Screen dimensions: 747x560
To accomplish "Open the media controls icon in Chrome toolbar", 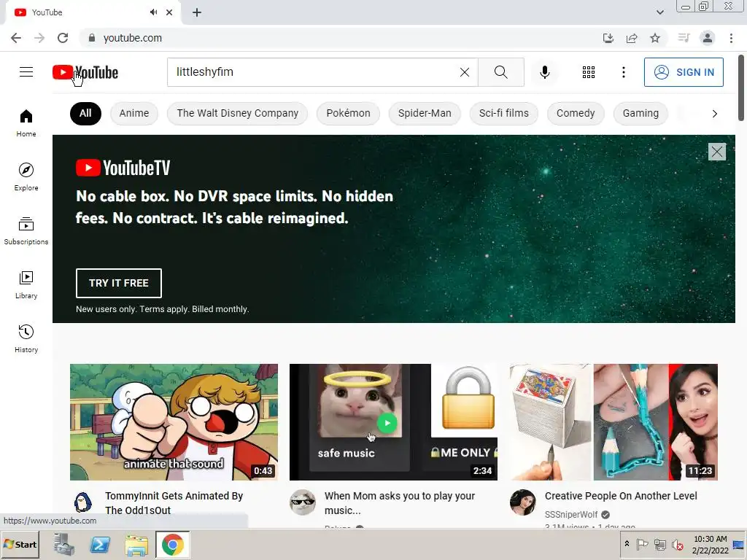I will tap(684, 38).
